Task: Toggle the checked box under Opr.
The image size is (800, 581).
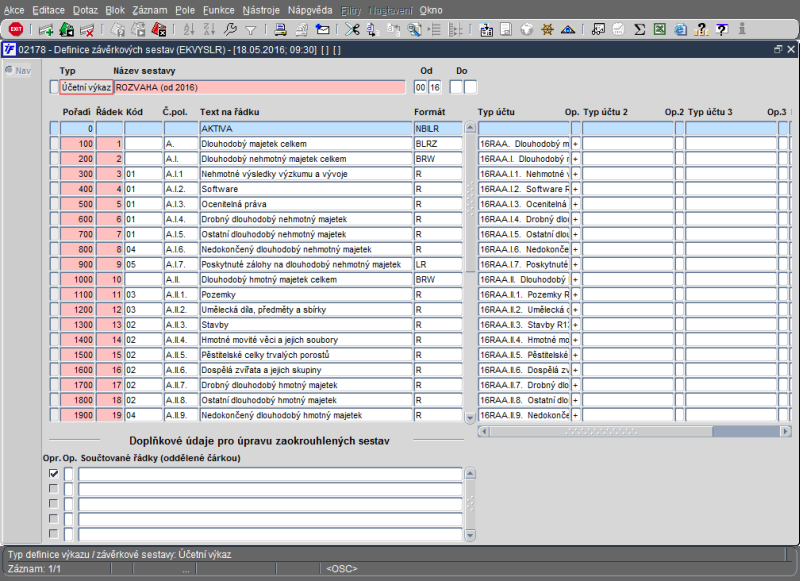Action: [x=53, y=473]
